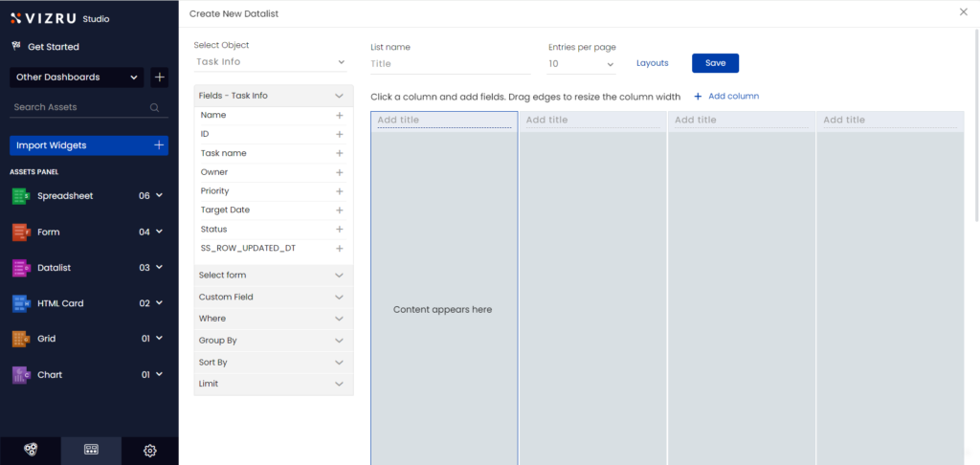
Task: Open the settings gear icon at bottom
Action: click(x=150, y=451)
